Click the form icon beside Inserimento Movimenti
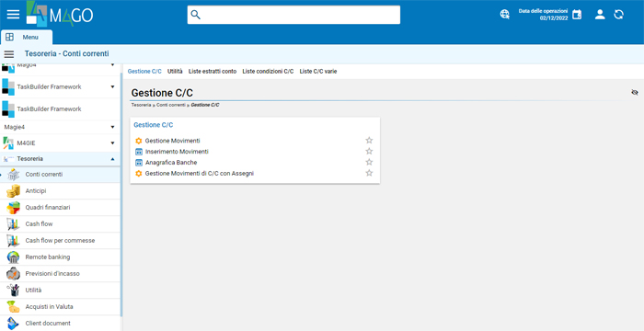This screenshot has width=644, height=331. point(138,152)
